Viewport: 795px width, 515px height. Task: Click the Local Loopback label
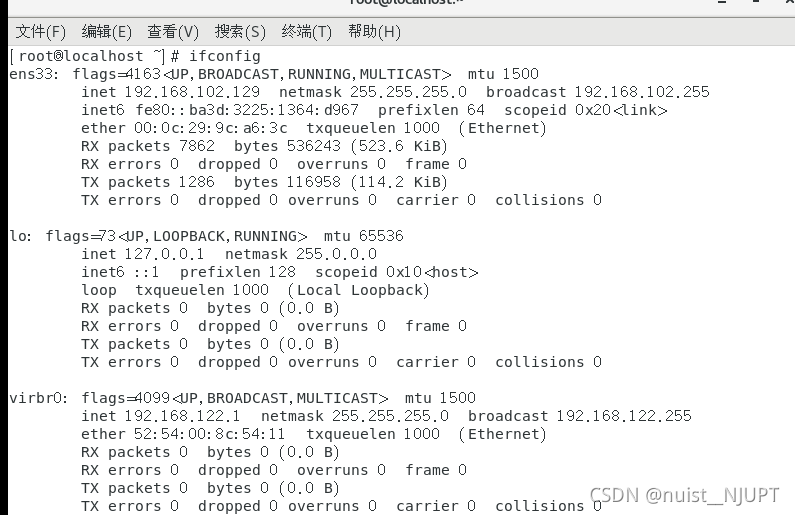pos(358,290)
